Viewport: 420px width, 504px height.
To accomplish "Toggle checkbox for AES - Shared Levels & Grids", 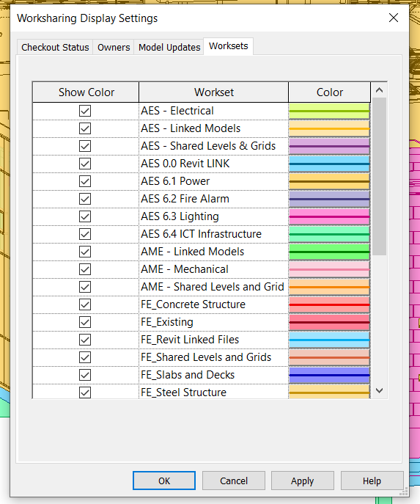I will 85,146.
